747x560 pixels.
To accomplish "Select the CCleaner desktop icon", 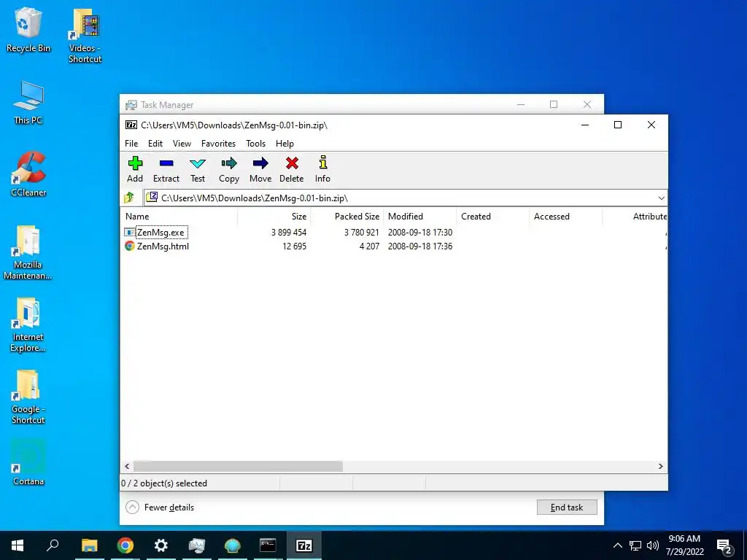I will tap(28, 174).
